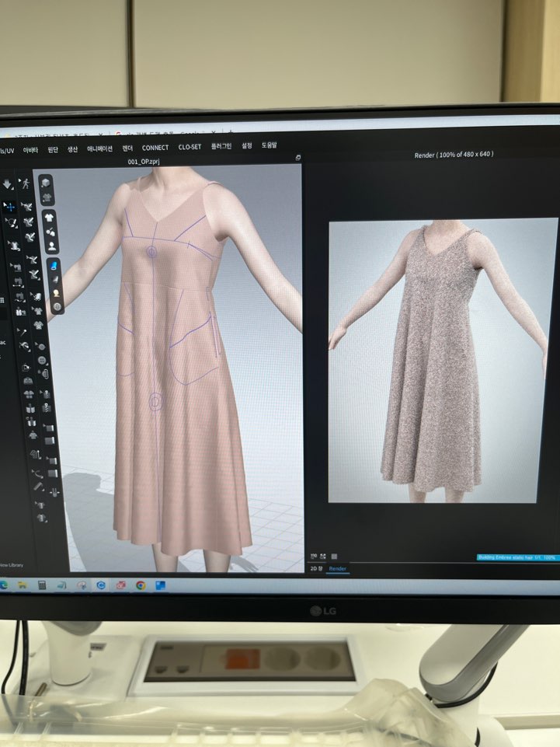560x747 pixels.
Task: Open the CONNECT menu
Action: click(155, 148)
